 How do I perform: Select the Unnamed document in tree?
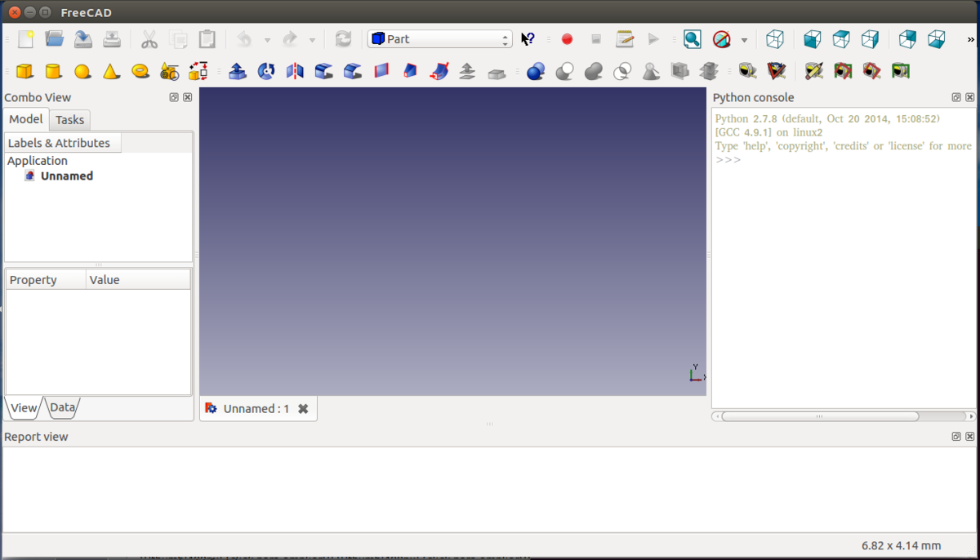tap(66, 176)
